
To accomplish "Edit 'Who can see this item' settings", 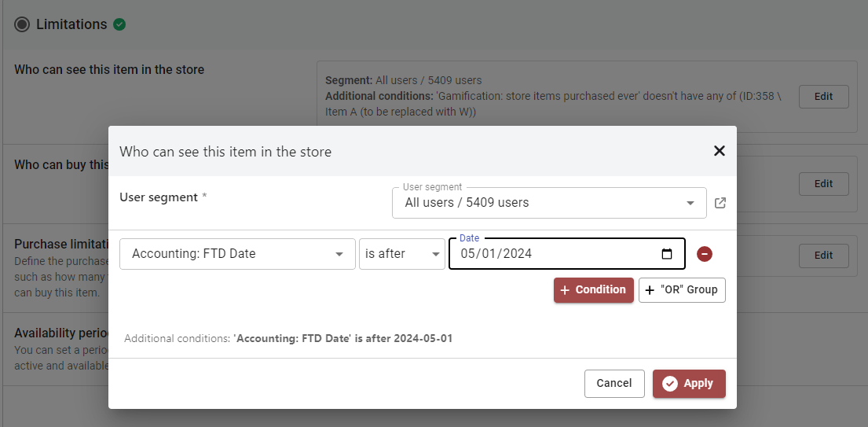I will (823, 97).
